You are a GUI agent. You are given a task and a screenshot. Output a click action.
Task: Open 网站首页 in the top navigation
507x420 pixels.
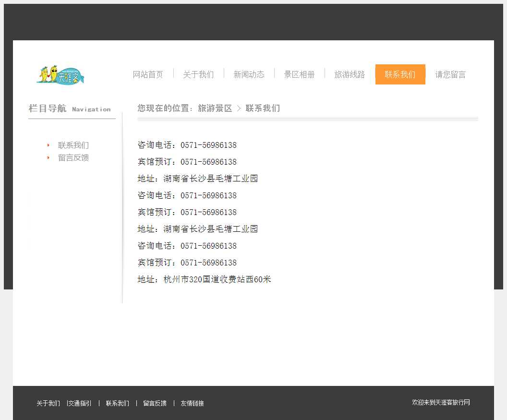pyautogui.click(x=148, y=74)
